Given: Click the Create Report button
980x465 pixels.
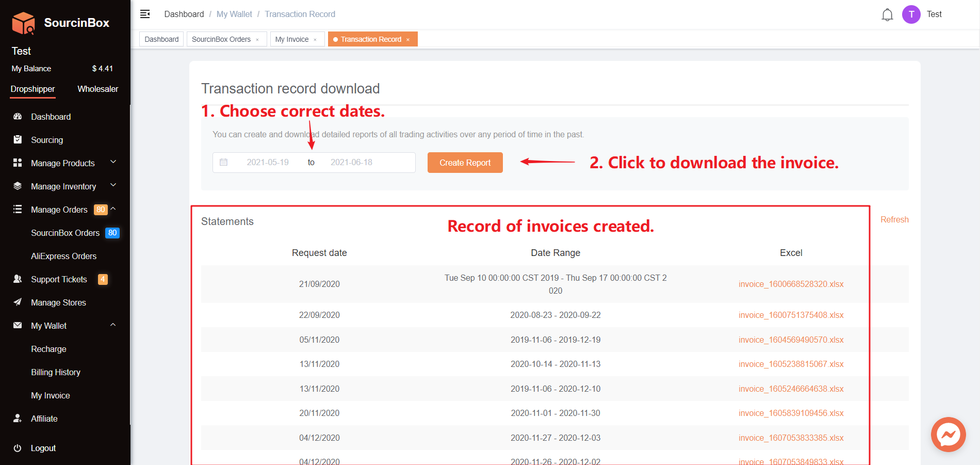Looking at the screenshot, I should 465,163.
